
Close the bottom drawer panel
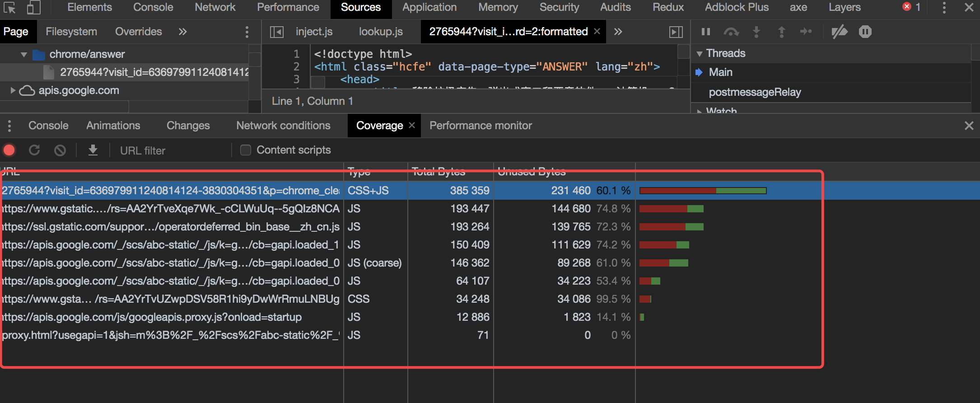(x=969, y=126)
